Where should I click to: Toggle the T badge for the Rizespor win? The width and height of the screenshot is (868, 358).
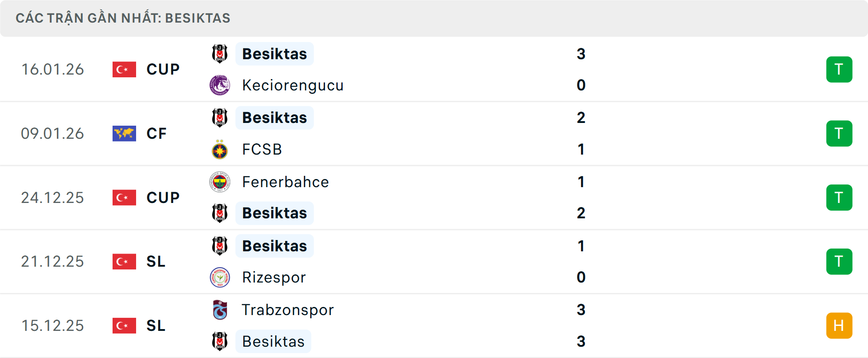click(840, 261)
